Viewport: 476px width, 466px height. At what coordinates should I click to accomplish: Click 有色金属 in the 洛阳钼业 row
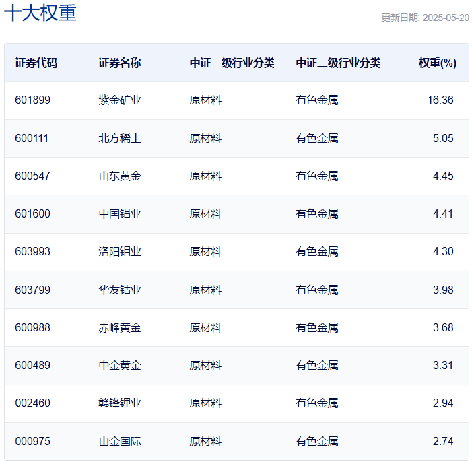tap(317, 251)
